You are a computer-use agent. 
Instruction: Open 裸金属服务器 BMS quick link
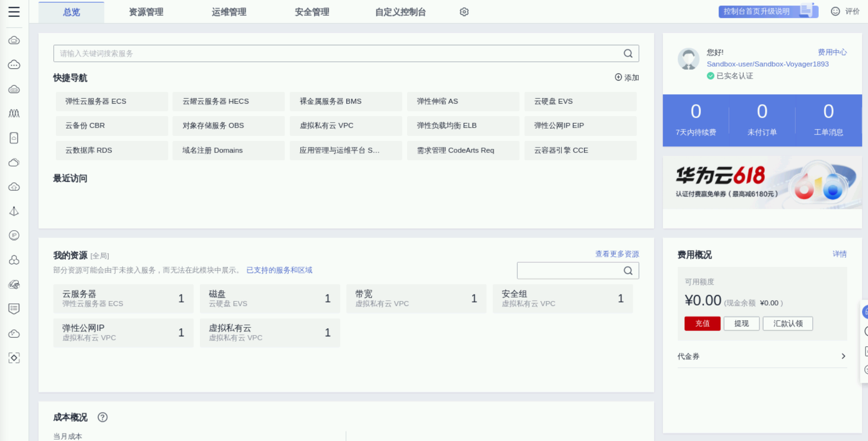346,101
